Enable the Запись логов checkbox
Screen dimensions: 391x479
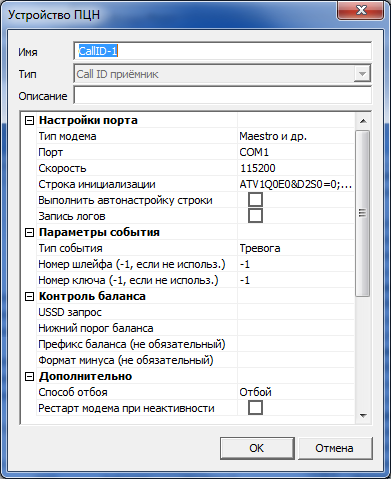(x=255, y=216)
